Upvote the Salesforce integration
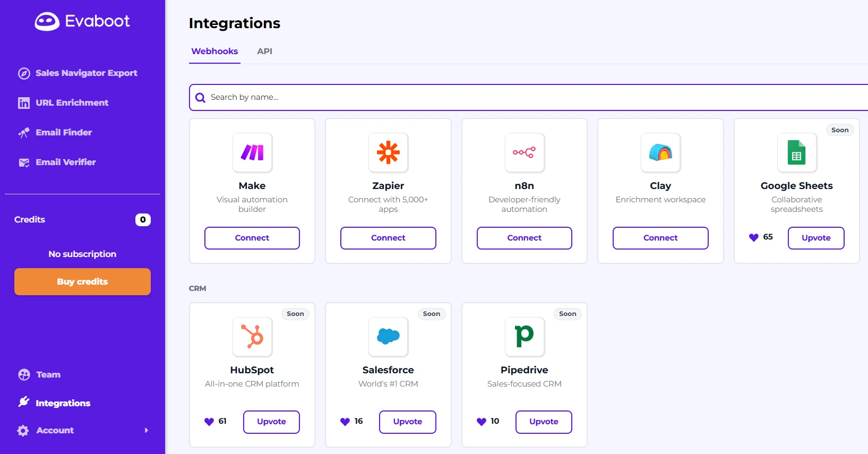 click(x=408, y=422)
